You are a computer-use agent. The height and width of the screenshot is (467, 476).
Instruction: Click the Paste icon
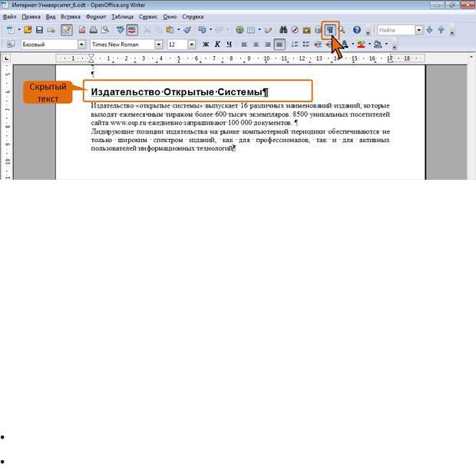point(170,30)
